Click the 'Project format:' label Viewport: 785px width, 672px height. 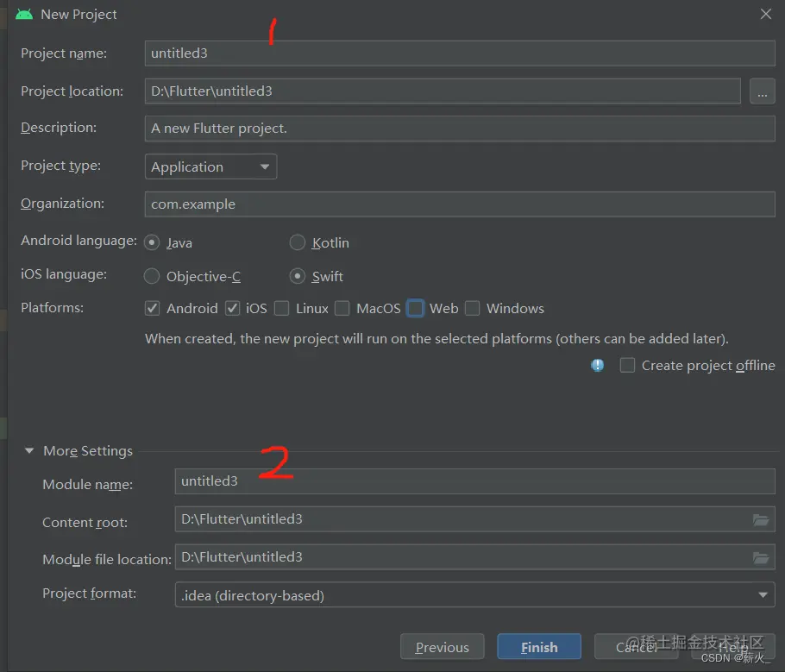tap(89, 593)
